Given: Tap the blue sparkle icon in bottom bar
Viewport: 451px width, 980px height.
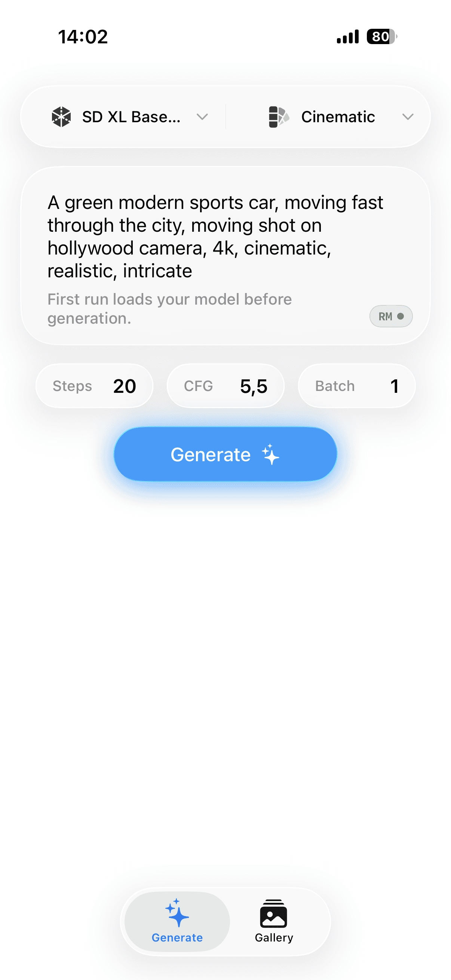Looking at the screenshot, I should tap(177, 913).
